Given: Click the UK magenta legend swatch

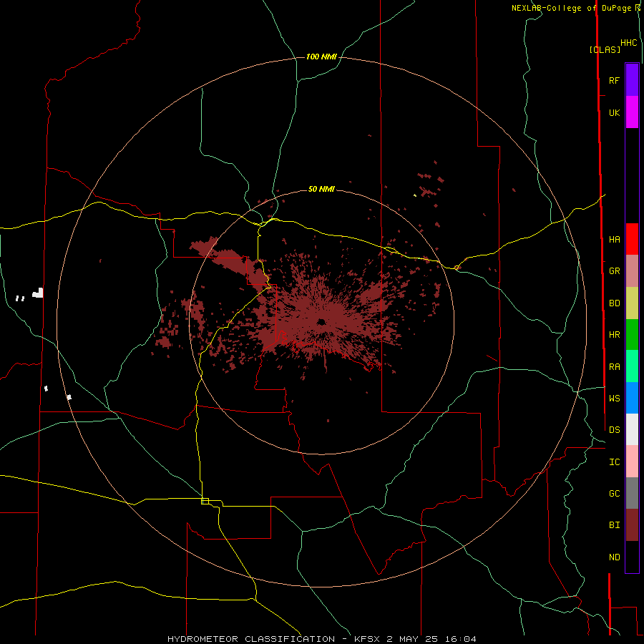Looking at the screenshot, I should [632, 112].
